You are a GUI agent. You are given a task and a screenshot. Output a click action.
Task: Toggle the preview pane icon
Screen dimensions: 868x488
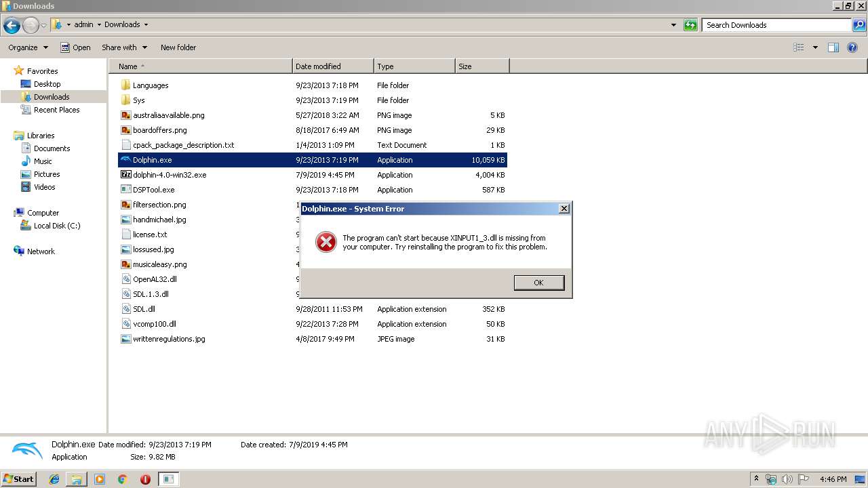point(833,47)
